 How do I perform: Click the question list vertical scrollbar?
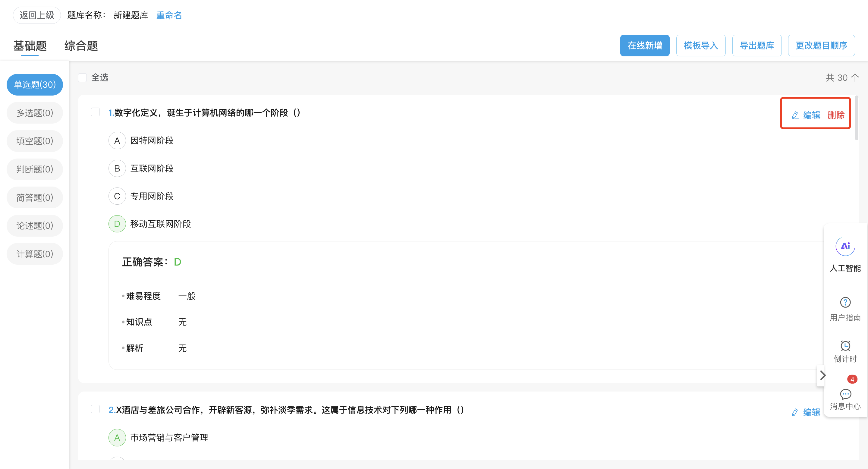pos(856,118)
